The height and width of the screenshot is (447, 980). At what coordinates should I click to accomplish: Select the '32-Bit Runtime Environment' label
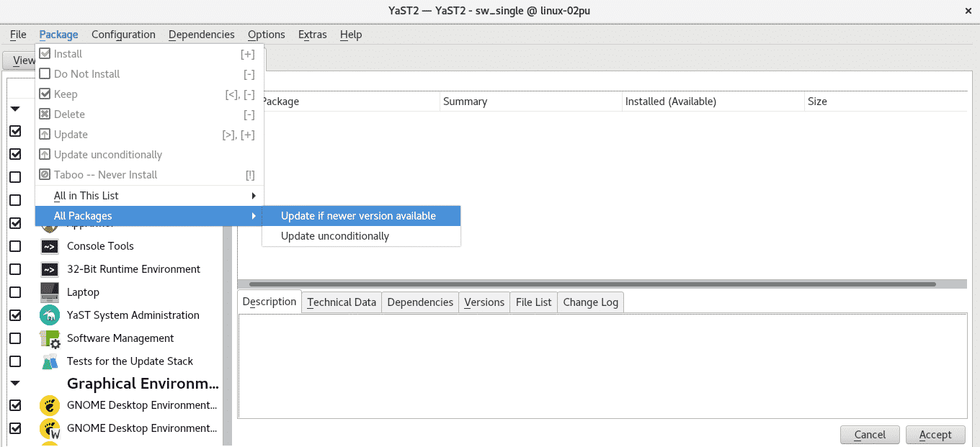click(133, 269)
